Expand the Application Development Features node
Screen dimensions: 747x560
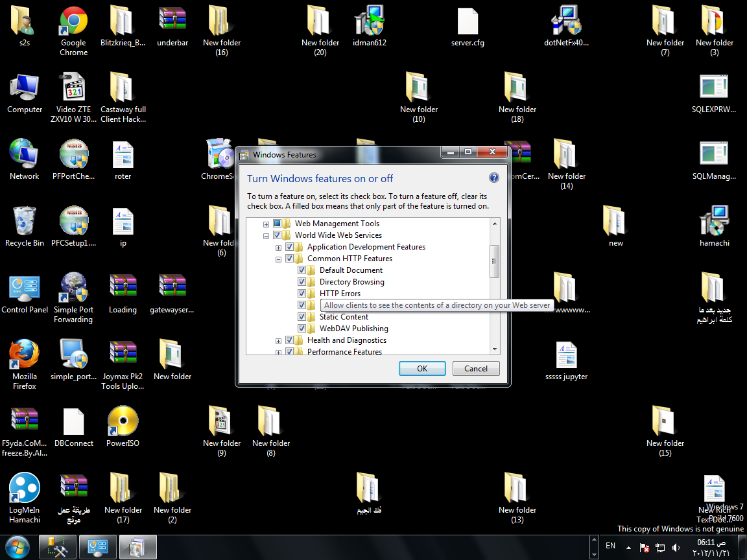[278, 247]
